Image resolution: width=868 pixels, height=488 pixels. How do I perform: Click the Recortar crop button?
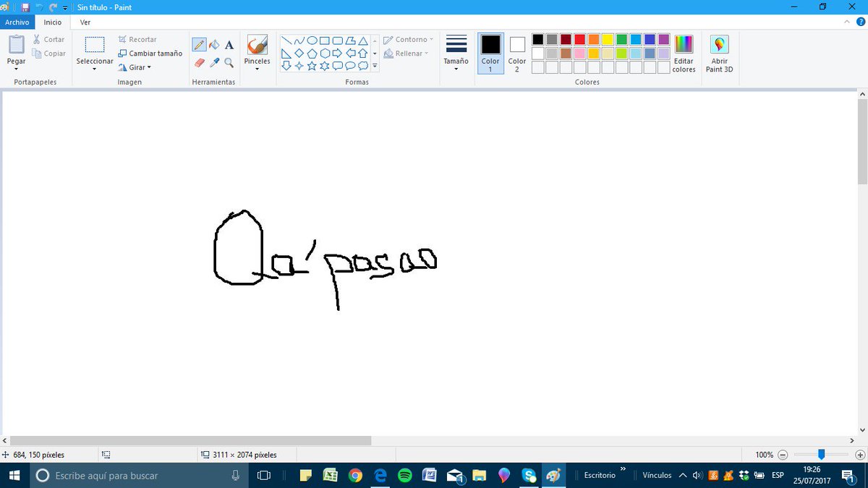[x=137, y=40]
